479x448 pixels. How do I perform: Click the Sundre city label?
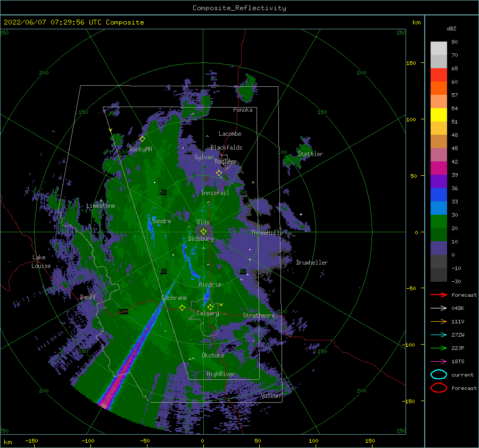point(161,221)
